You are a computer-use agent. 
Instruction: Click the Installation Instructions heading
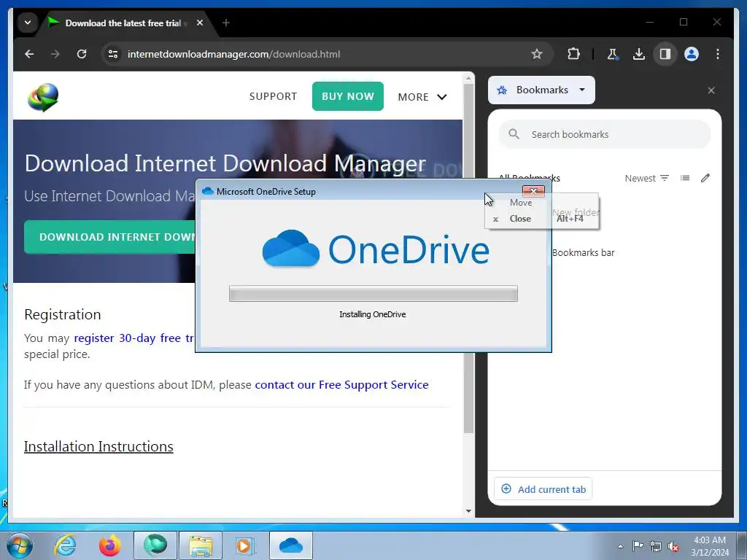(98, 447)
